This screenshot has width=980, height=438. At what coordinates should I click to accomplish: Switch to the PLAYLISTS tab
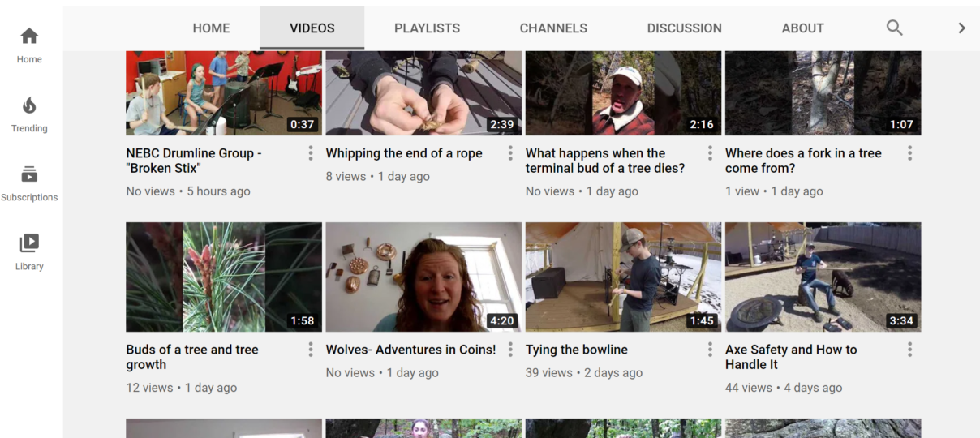[x=427, y=28]
